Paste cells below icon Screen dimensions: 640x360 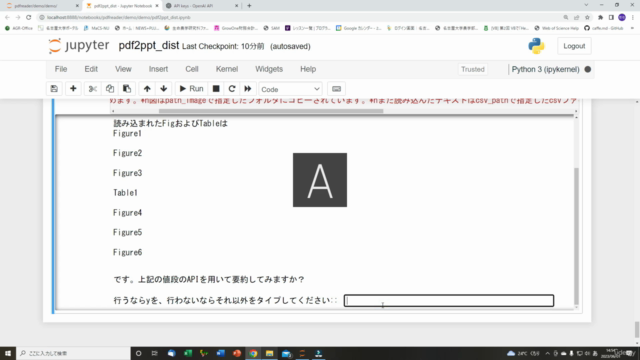click(x=127, y=89)
